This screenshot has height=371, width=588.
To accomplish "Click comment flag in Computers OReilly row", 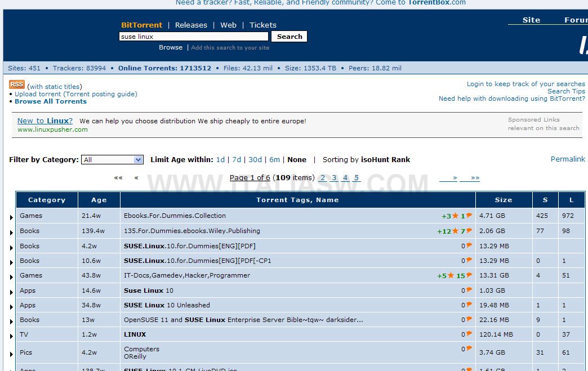I will pos(469,348).
